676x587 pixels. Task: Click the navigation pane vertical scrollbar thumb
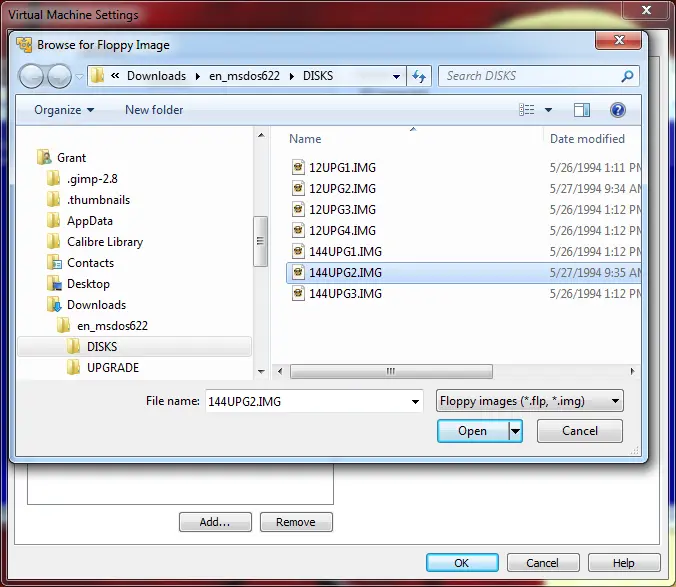coord(260,241)
